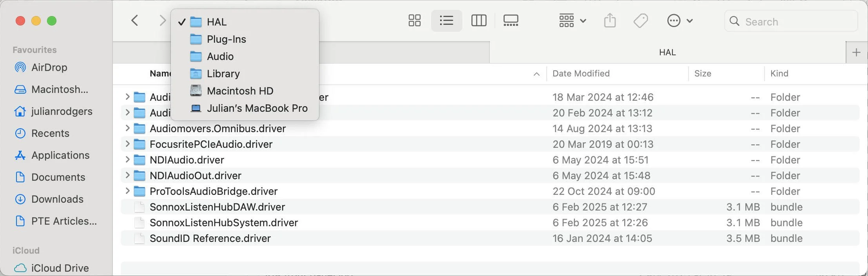Open Downloads in sidebar

49,199
